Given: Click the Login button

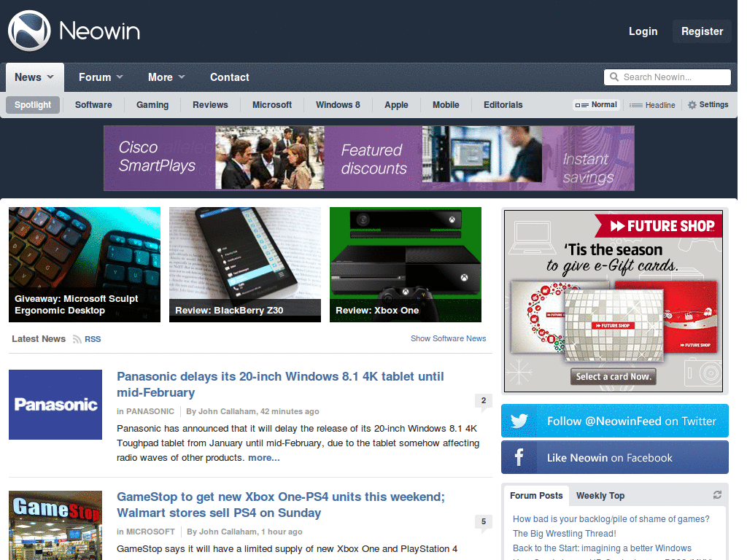Looking at the screenshot, I should coord(643,31).
